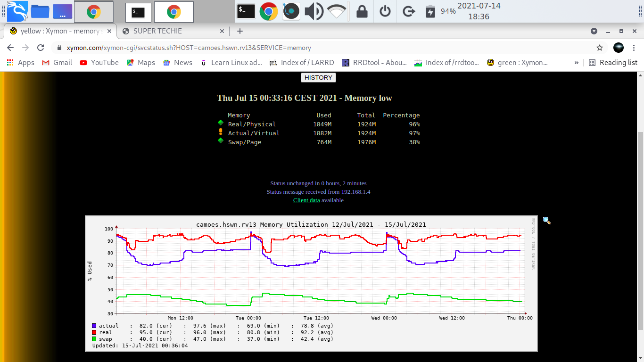Click the memory utilization graph image

311,283
